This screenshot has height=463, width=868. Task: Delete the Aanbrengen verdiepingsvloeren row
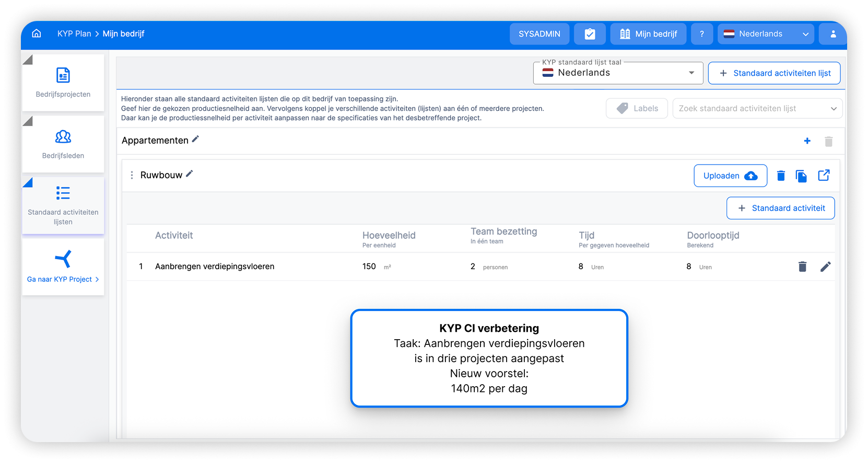(x=803, y=267)
